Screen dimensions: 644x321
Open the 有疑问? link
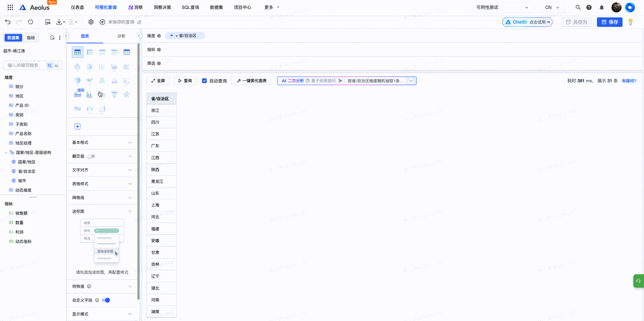coord(629,81)
